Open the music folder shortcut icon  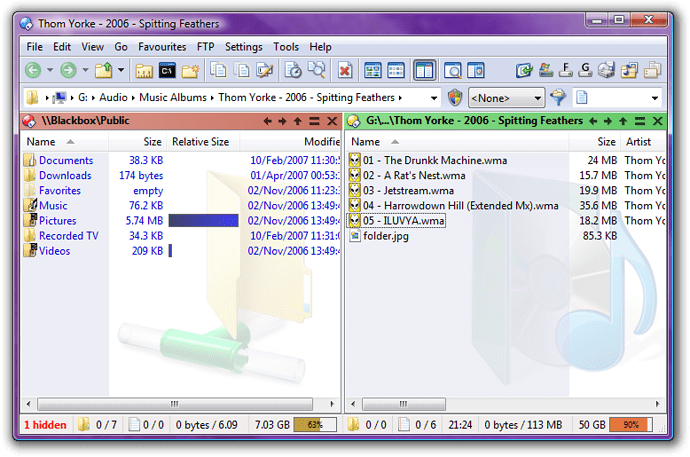629,70
